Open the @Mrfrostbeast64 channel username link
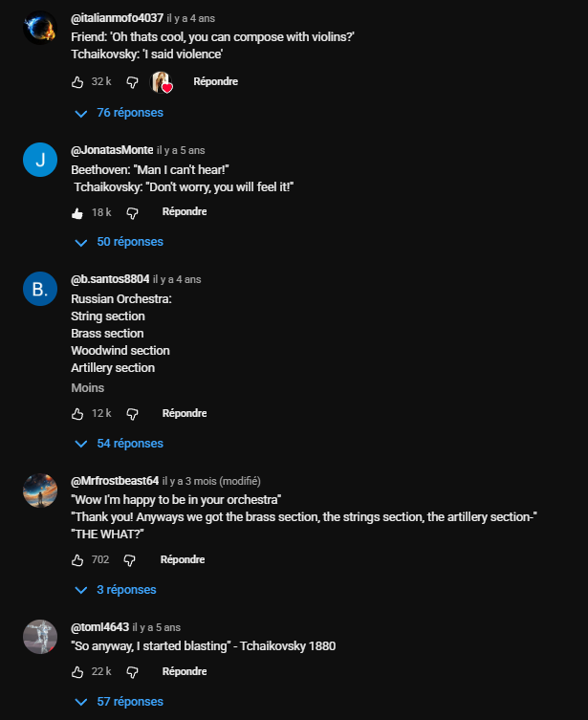 pyautogui.click(x=115, y=481)
